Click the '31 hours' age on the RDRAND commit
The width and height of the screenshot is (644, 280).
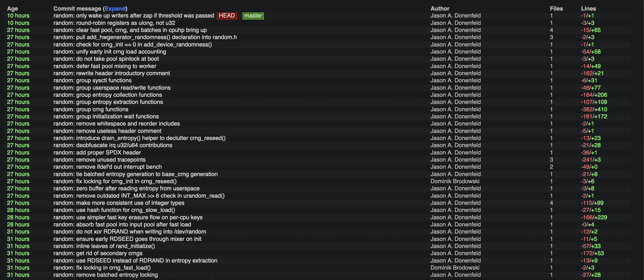tap(18, 232)
